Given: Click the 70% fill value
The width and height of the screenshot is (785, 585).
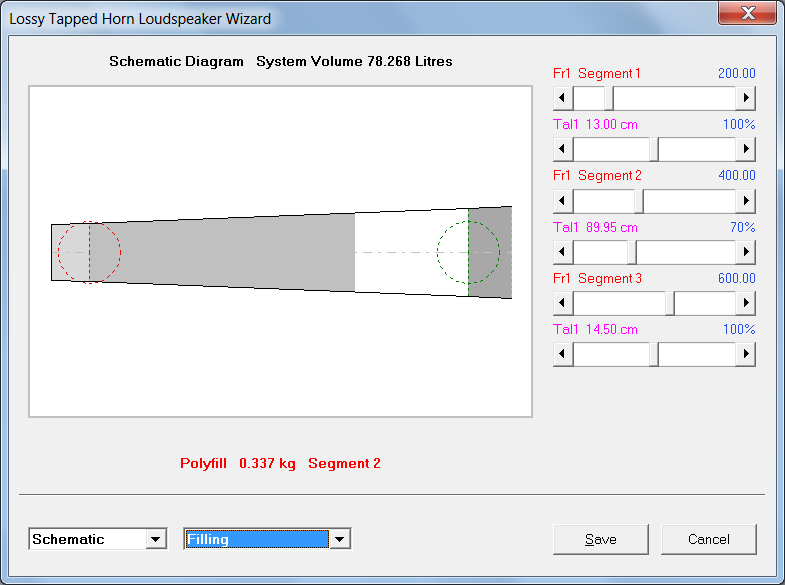Looking at the screenshot, I should (x=742, y=227).
